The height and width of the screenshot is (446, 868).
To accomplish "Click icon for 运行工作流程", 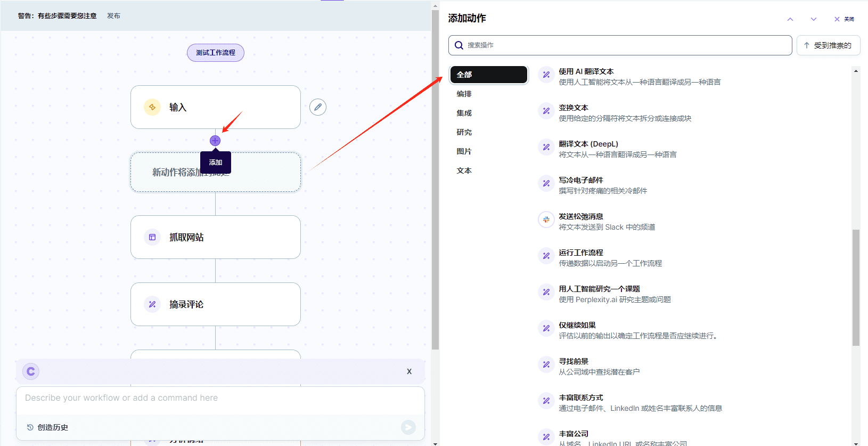I will pos(546,256).
